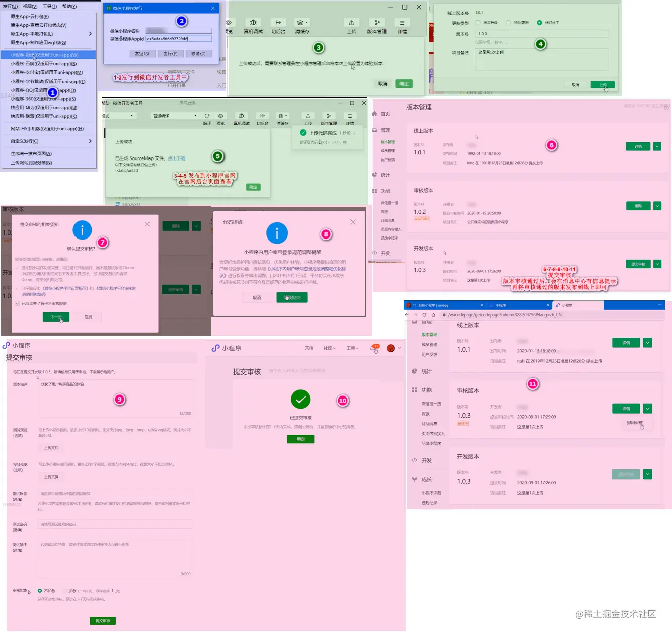Choose 小程序-支付宝 menu entry
This screenshot has width=672, height=635.
(48, 72)
